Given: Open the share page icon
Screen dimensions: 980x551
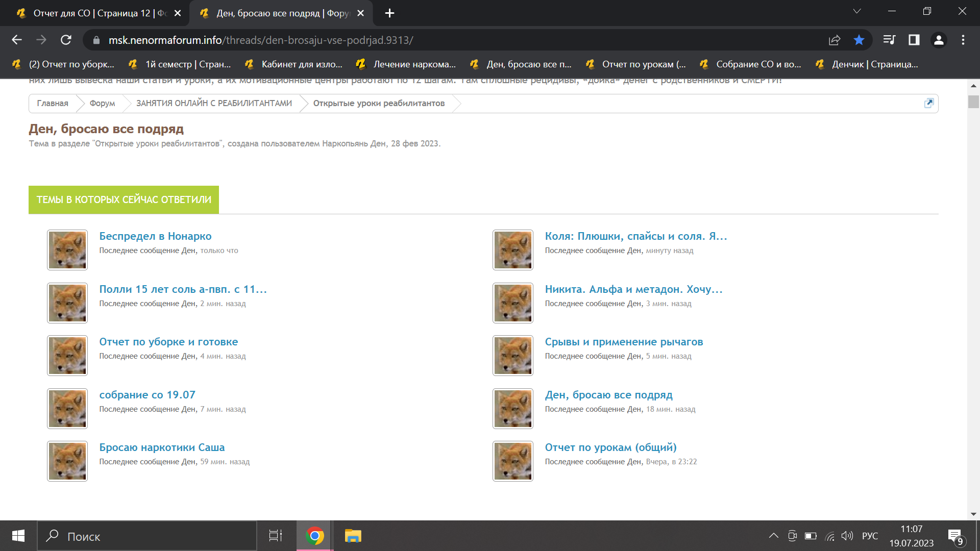Looking at the screenshot, I should [x=835, y=40].
